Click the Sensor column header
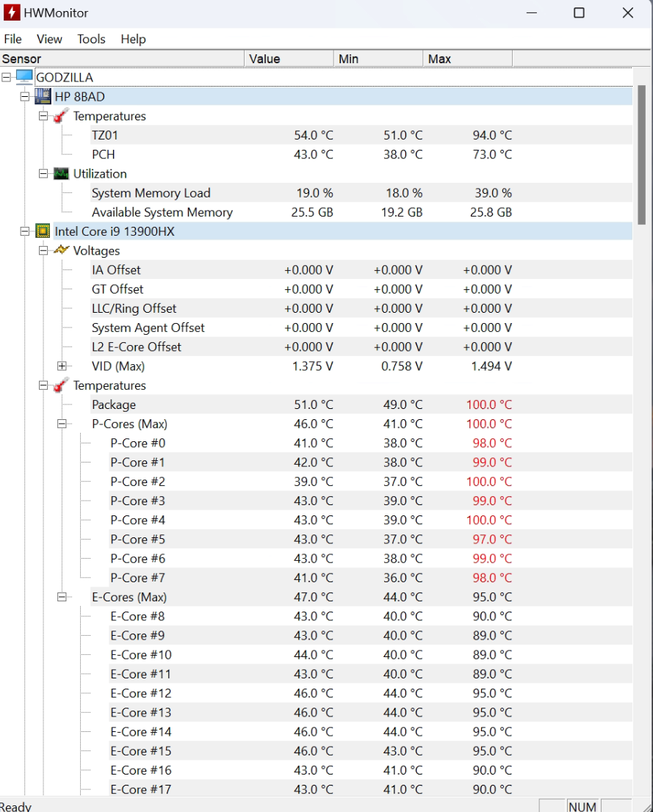The image size is (653, 812). pos(122,59)
